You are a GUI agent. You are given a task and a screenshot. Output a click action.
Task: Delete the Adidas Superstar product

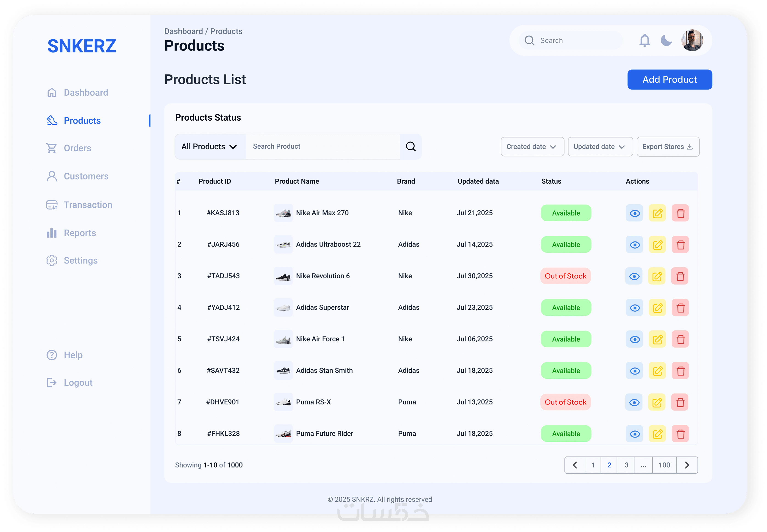coord(680,308)
